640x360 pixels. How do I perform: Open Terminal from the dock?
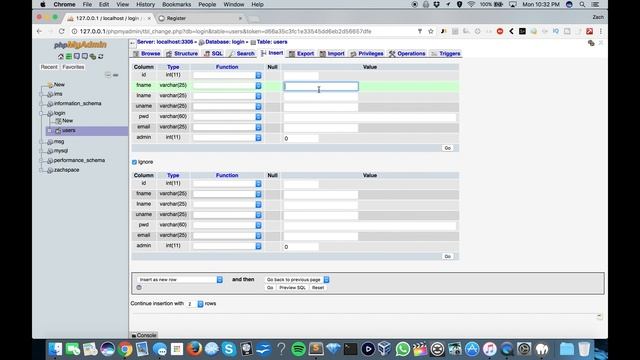pos(350,349)
